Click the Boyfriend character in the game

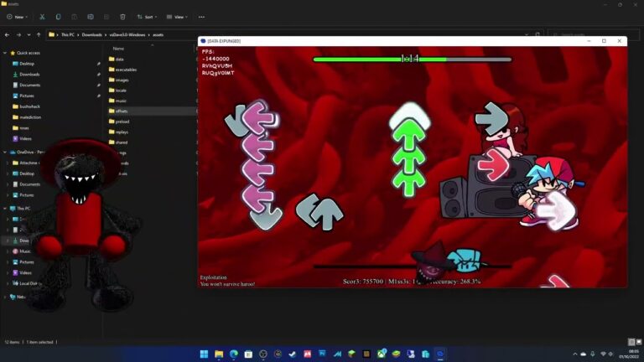coord(548,192)
